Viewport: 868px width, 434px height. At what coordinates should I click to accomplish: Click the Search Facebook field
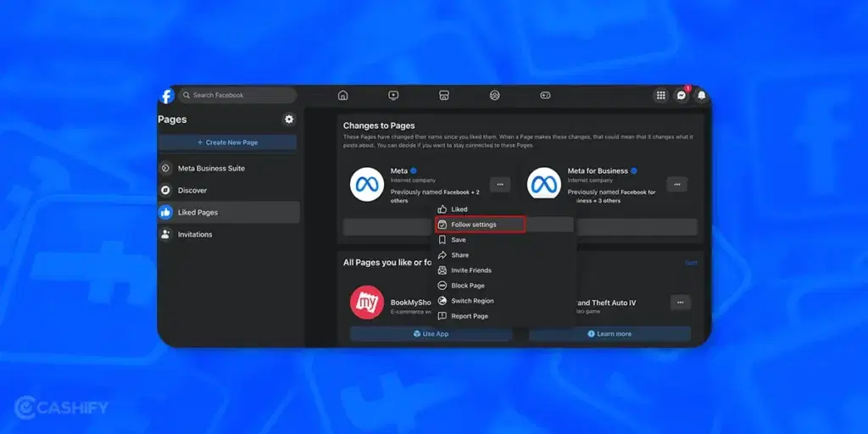[x=237, y=95]
